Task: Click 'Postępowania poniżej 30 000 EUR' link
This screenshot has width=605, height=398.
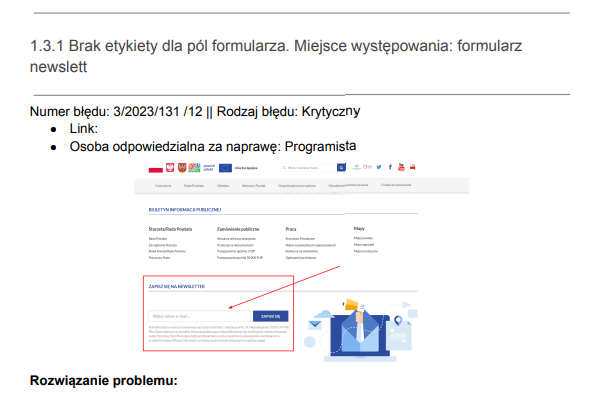Action: tap(240, 258)
